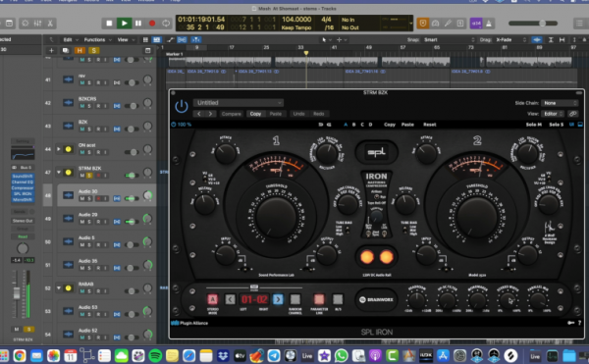This screenshot has height=364, width=589.
Task: Click the Headroom knob
Action: [x=416, y=300]
